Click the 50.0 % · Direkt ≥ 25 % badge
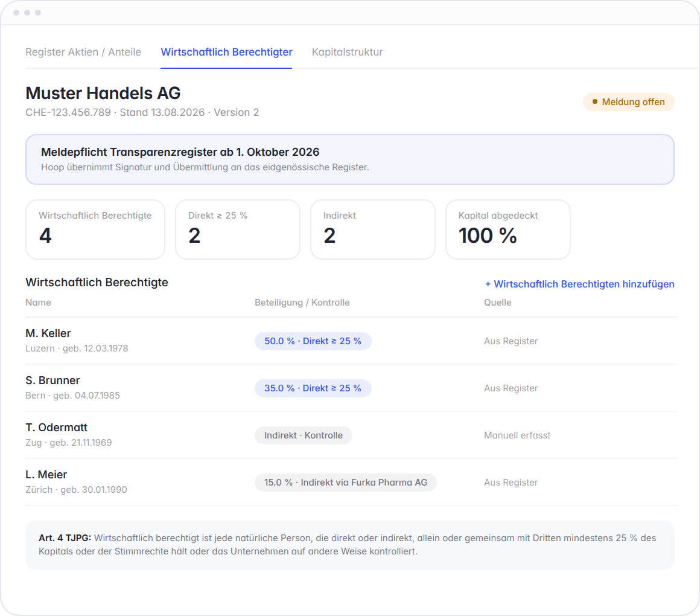The width and height of the screenshot is (700, 616). pos(313,341)
